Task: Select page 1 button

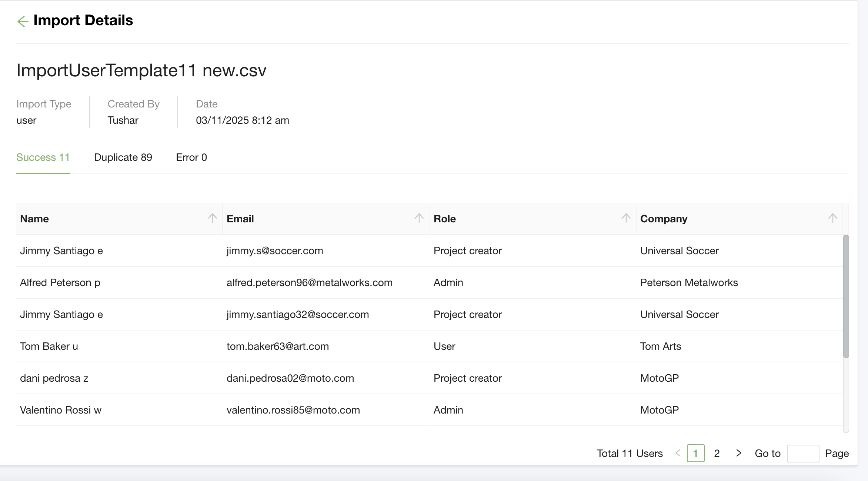Action: coord(695,453)
